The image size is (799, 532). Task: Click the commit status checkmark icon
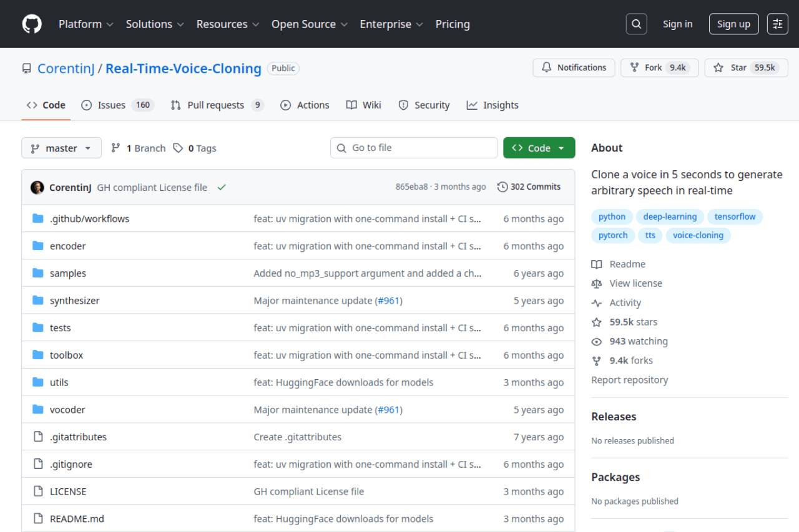coord(222,187)
